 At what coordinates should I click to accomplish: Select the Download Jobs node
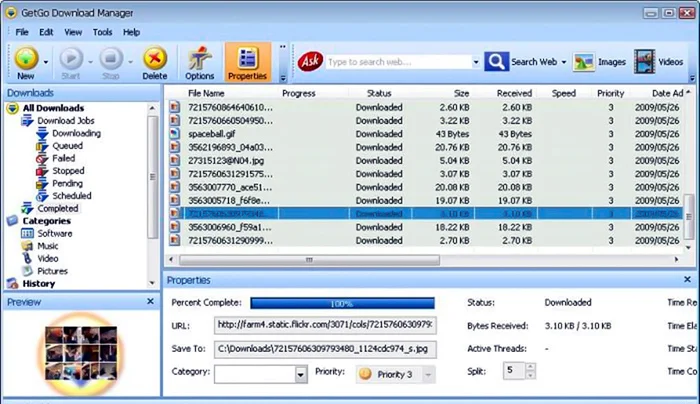coord(66,121)
